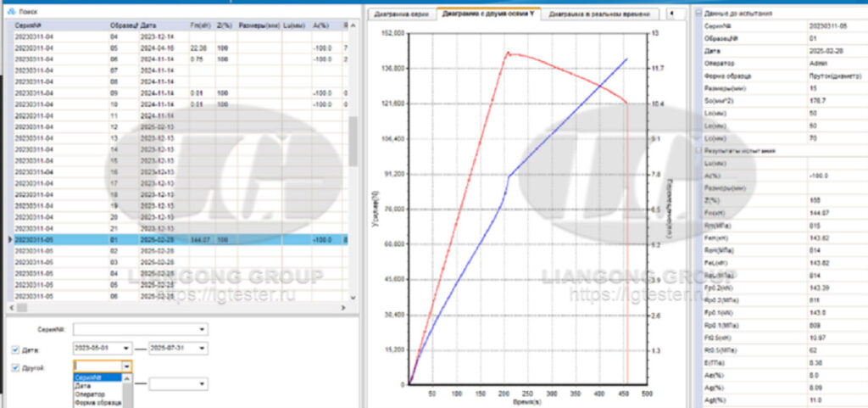The height and width of the screenshot is (408, 868).
Task: Click the current row indicator arrow
Action: point(9,240)
